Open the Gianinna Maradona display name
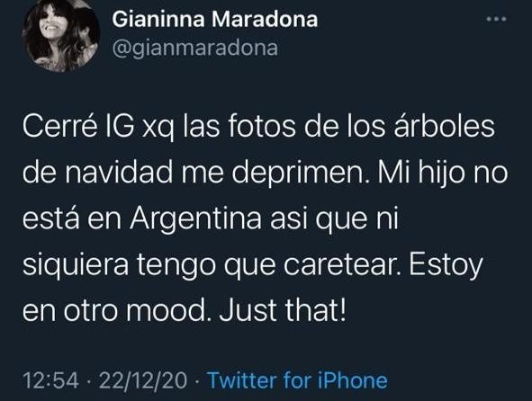The image size is (532, 401). coord(215,19)
